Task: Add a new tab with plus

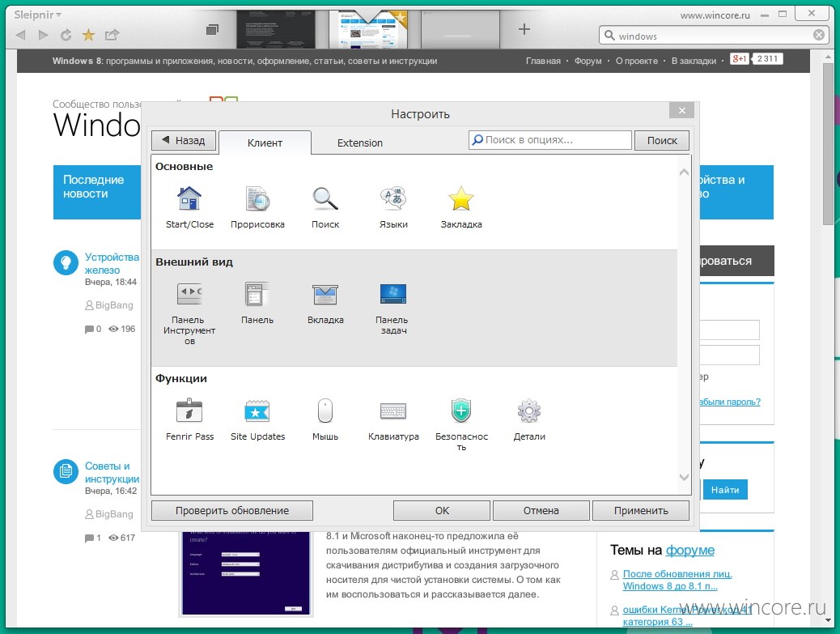Action: point(524,29)
